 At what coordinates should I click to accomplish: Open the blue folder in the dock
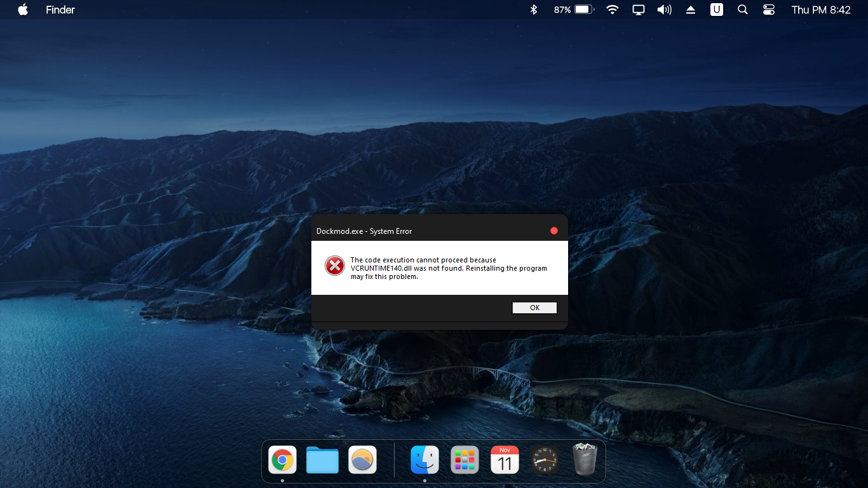tap(322, 459)
